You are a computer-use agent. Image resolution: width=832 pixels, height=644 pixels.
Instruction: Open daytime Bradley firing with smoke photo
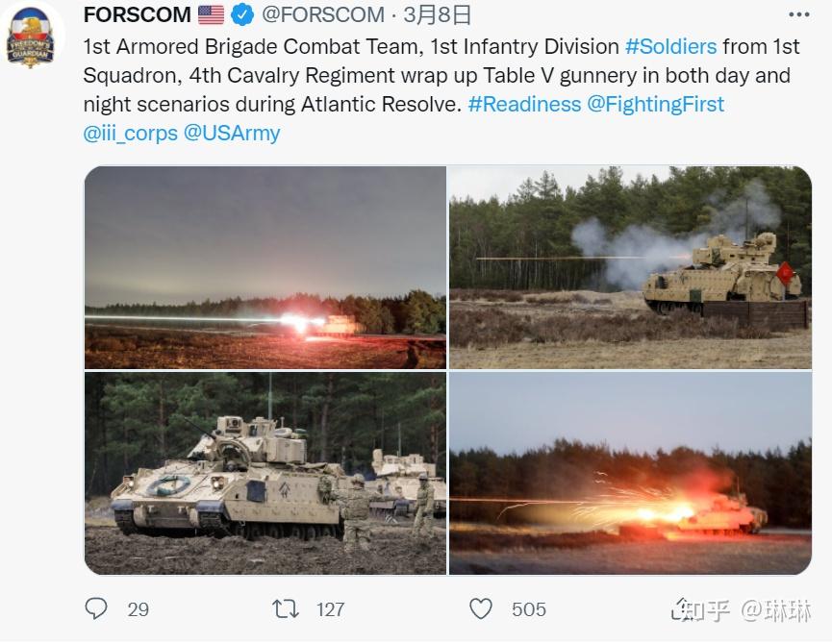tap(630, 267)
